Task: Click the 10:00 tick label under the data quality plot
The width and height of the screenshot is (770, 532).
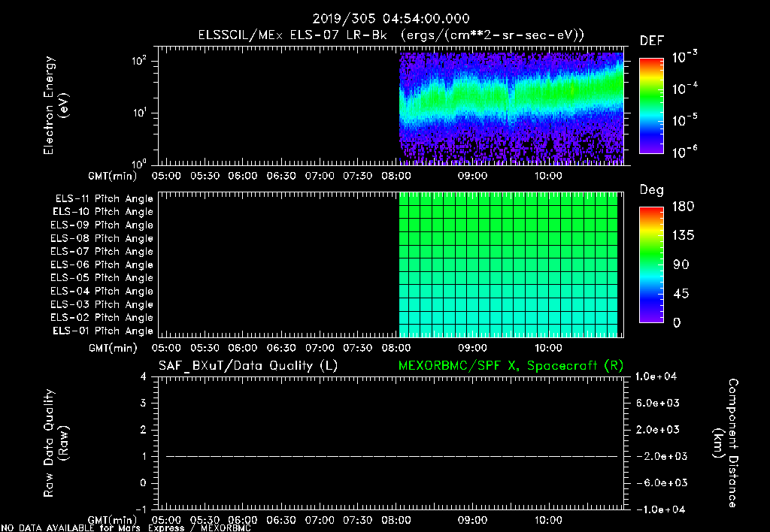Action: 548,520
